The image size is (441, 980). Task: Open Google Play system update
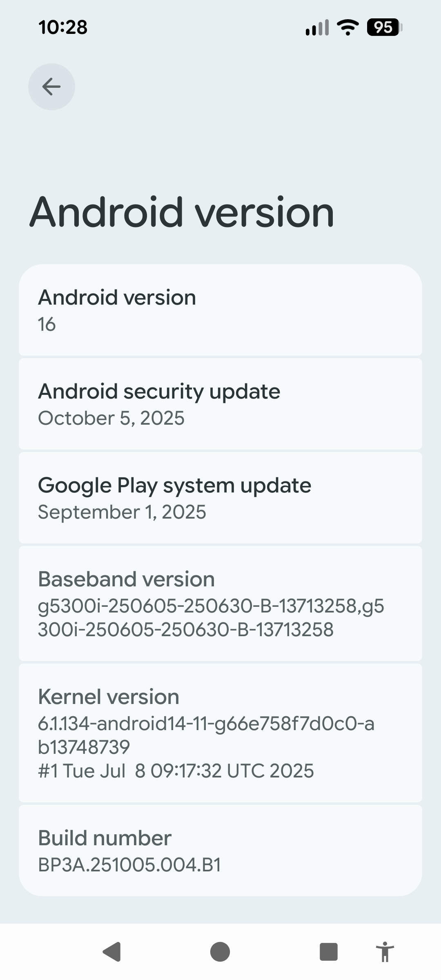(x=220, y=498)
